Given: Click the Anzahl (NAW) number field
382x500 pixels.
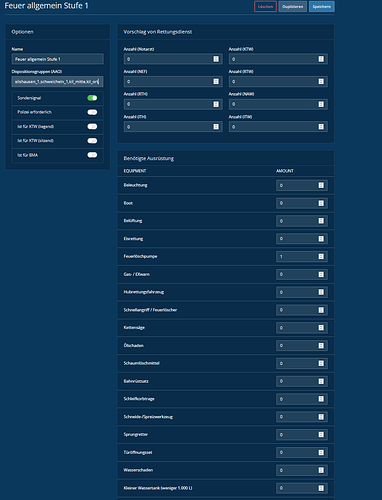Looking at the screenshot, I should 278,104.
